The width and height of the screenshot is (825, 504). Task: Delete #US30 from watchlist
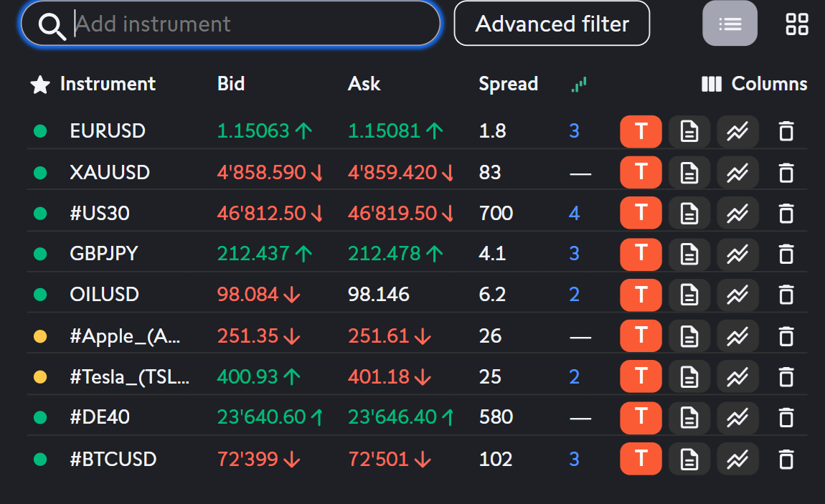pos(786,213)
